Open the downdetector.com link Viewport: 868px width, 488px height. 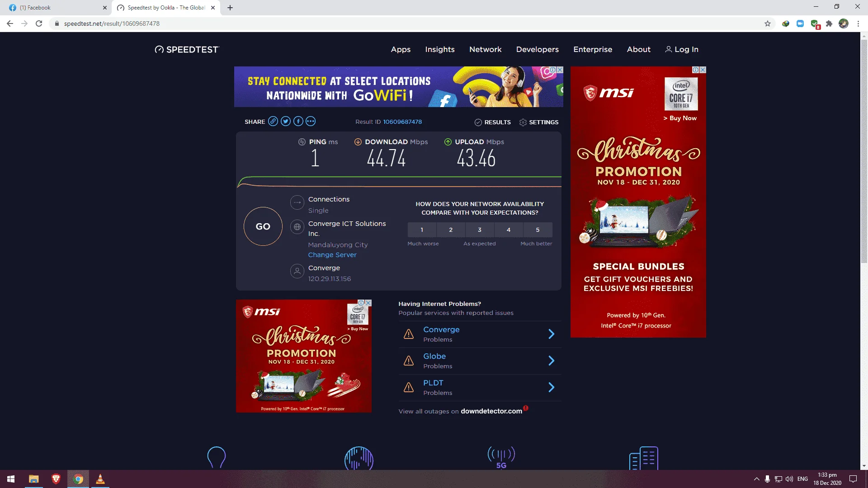[491, 411]
